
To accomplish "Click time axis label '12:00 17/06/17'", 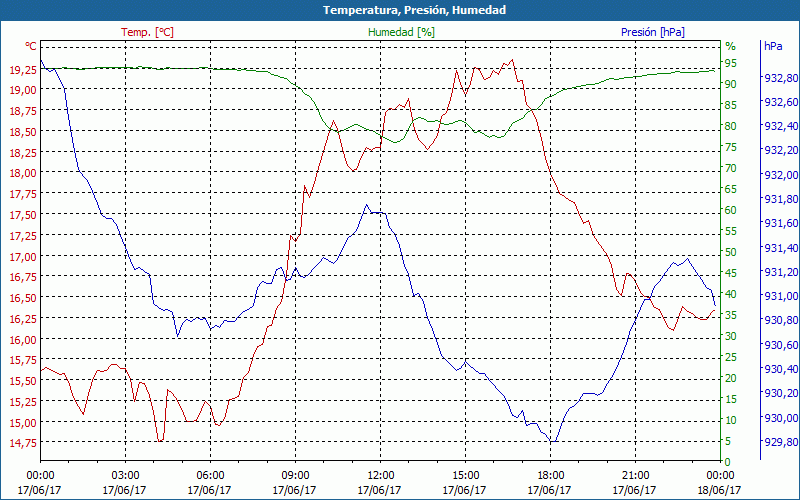I will (x=380, y=483).
